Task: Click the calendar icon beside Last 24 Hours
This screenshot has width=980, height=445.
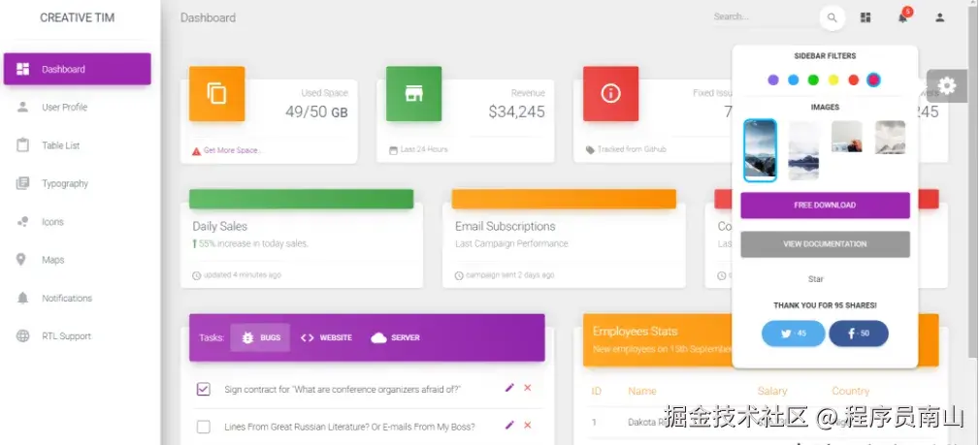Action: point(393,150)
